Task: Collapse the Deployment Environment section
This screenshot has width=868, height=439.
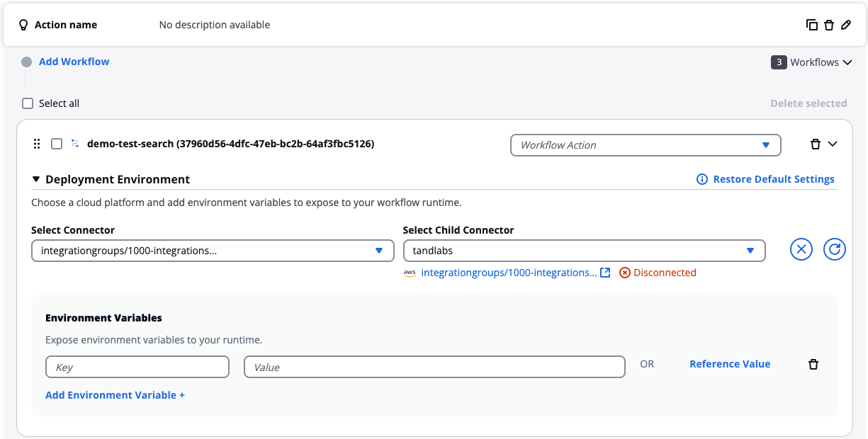Action: pyautogui.click(x=36, y=179)
